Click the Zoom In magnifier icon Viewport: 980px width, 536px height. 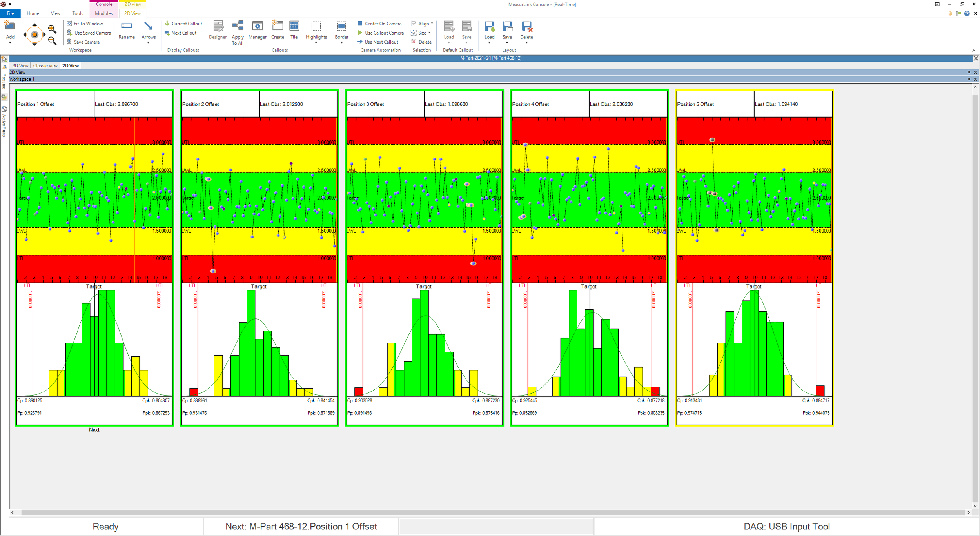click(52, 29)
